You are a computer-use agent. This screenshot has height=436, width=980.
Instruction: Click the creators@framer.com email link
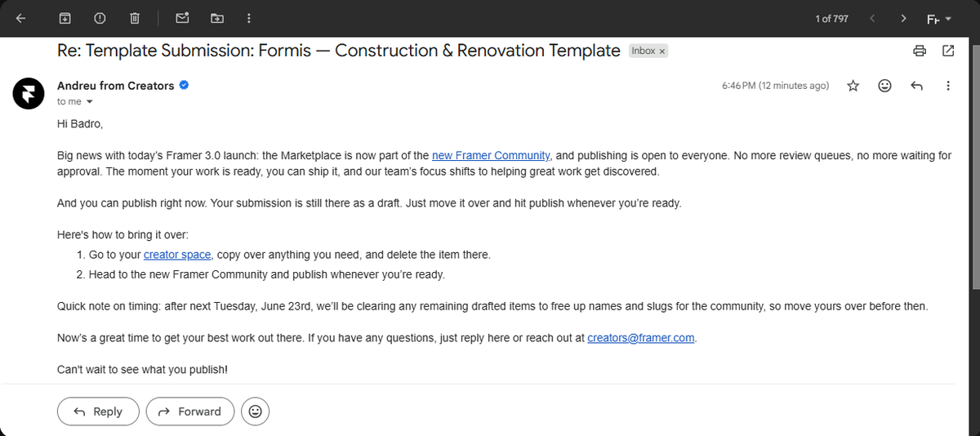[x=641, y=337]
